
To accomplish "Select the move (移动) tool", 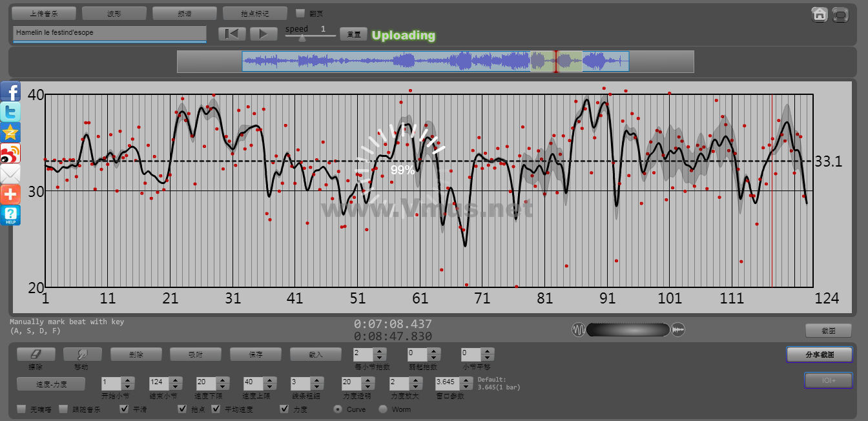I will [82, 354].
